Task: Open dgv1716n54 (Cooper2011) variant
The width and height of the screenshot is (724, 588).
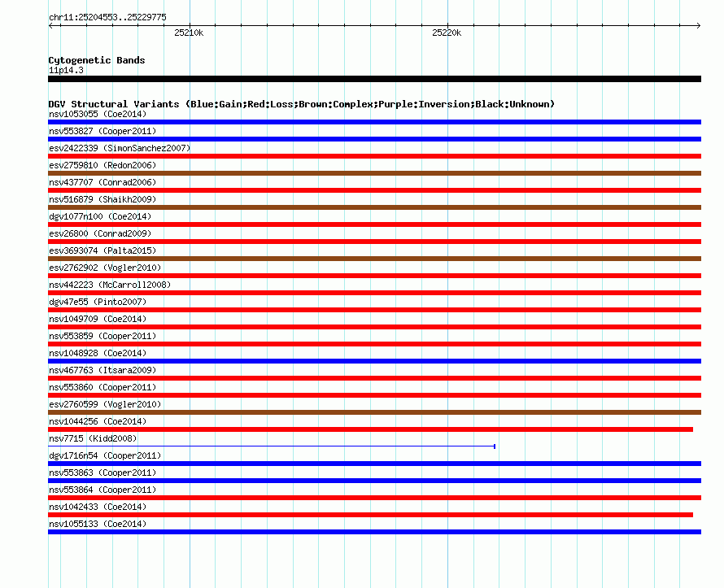Action: click(105, 455)
